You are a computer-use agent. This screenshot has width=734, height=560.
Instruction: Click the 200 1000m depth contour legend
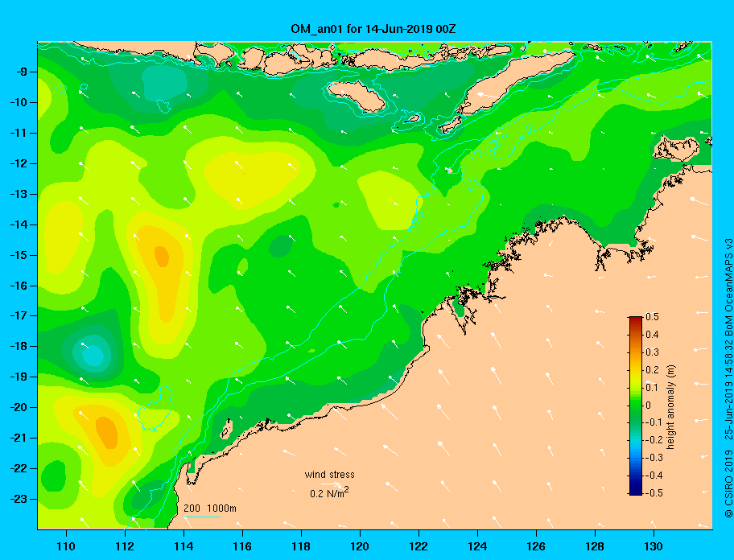click(210, 509)
